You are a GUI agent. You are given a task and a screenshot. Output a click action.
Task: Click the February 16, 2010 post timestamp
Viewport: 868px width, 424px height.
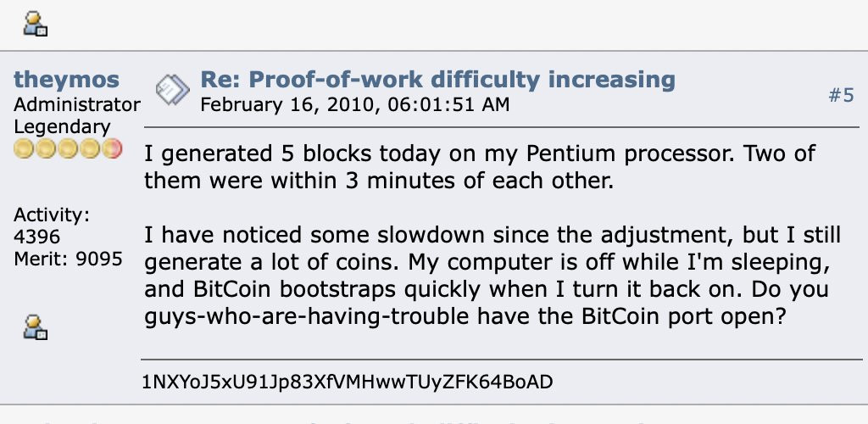pyautogui.click(x=355, y=104)
